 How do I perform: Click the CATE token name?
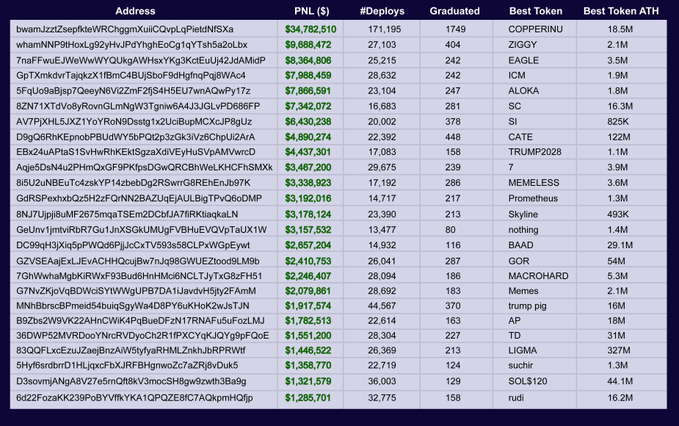point(521,137)
